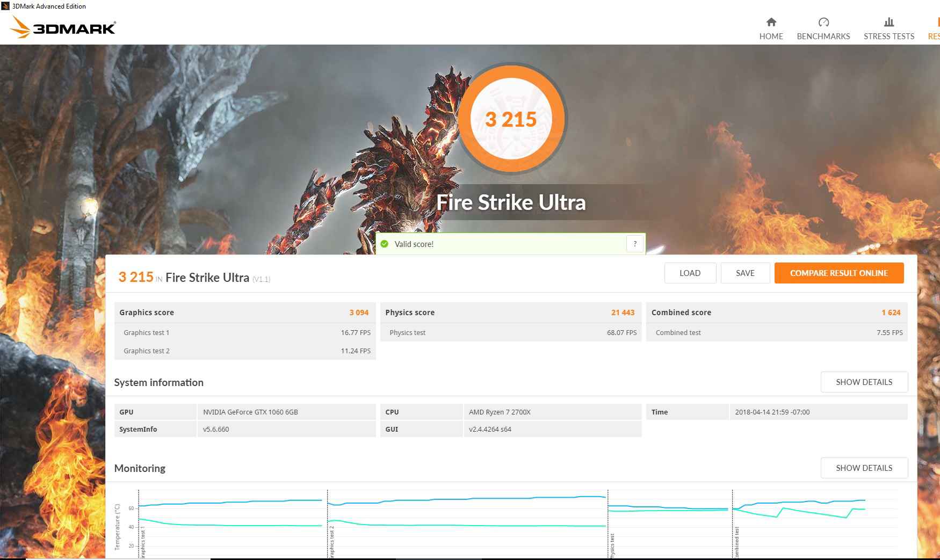Click the Combined score value 1 624
The height and width of the screenshot is (560, 940).
[x=891, y=312]
